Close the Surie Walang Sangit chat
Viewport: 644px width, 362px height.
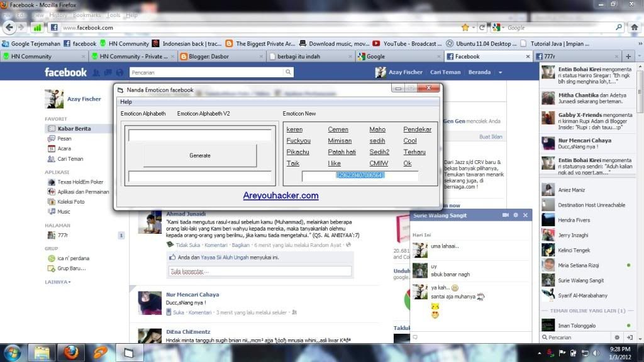[525, 215]
